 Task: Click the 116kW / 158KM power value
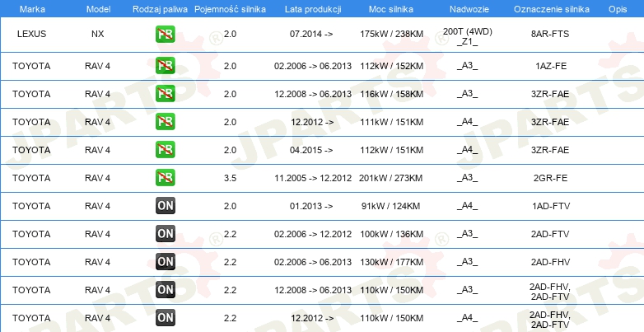coord(391,94)
